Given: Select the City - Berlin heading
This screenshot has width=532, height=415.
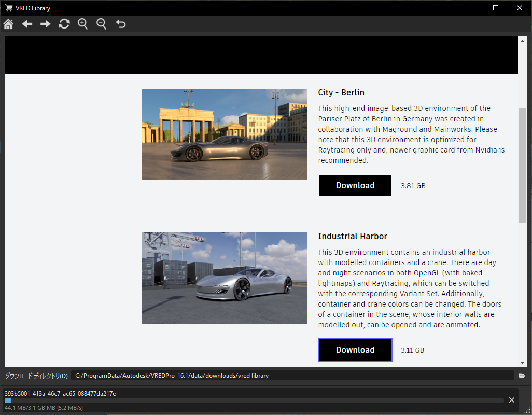Looking at the screenshot, I should (x=341, y=93).
